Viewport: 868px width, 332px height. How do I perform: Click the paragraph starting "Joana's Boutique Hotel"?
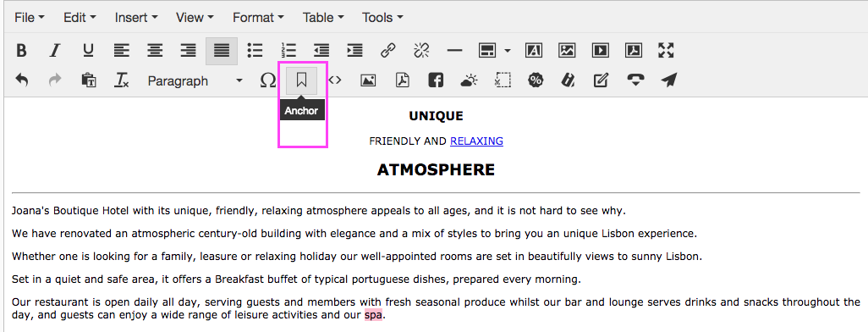[318, 211]
